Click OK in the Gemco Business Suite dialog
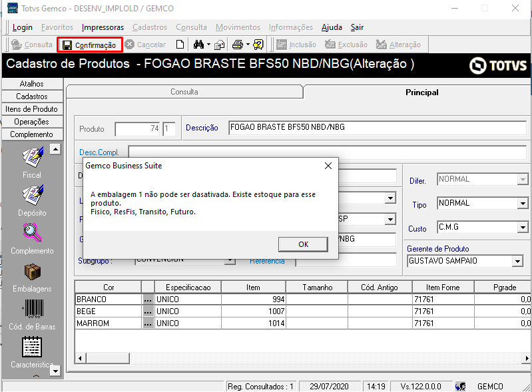This screenshot has width=532, height=392. (x=303, y=244)
